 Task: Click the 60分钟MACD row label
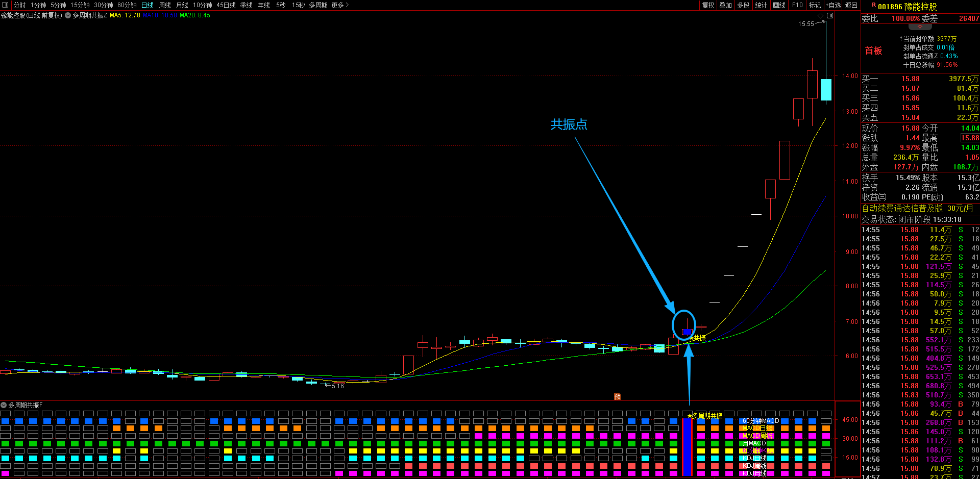[761, 421]
